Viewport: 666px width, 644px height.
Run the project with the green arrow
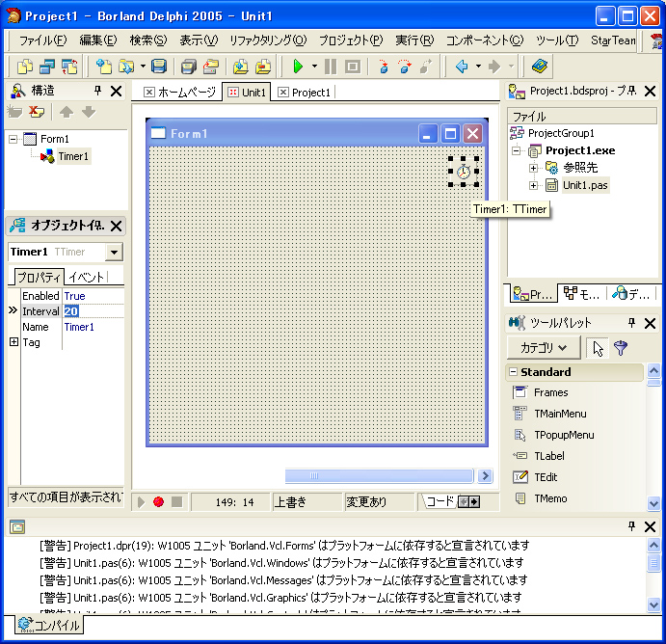(298, 67)
